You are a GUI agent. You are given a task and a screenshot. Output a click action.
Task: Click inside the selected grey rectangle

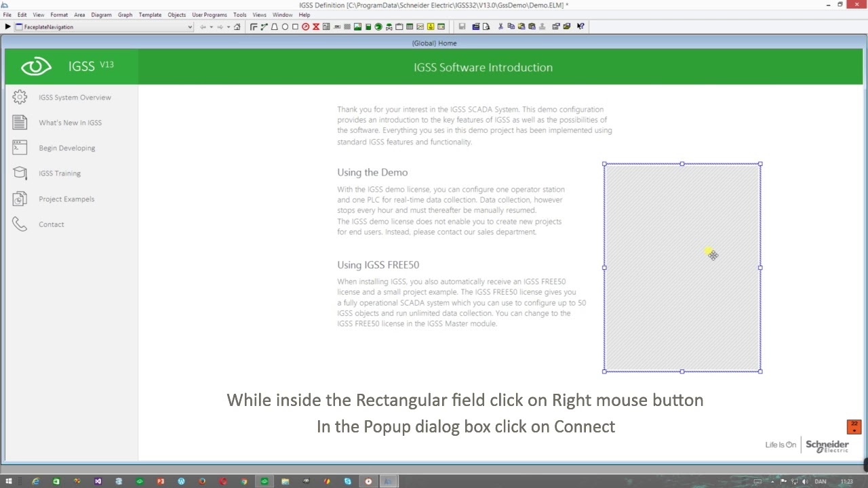[x=682, y=267]
